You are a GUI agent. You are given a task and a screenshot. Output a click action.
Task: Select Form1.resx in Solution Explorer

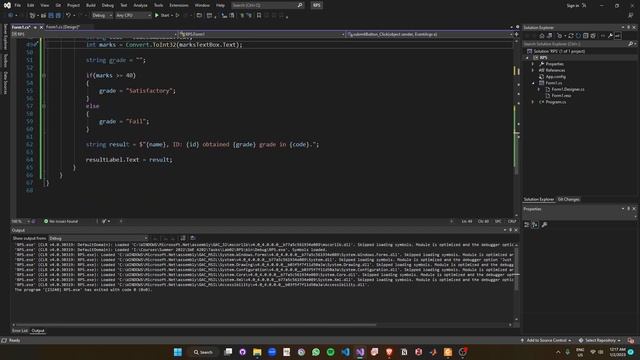pos(561,96)
